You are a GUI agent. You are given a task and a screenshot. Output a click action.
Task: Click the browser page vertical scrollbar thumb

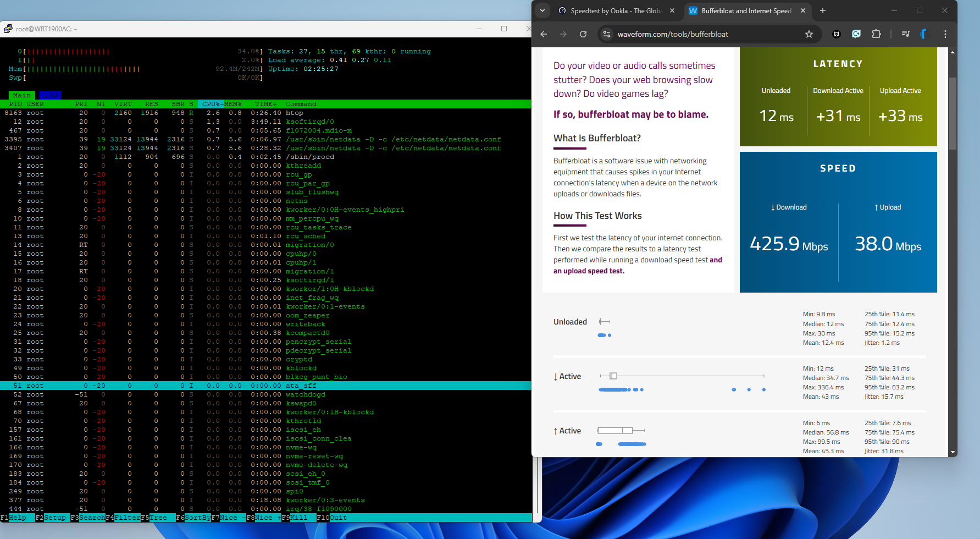953,113
